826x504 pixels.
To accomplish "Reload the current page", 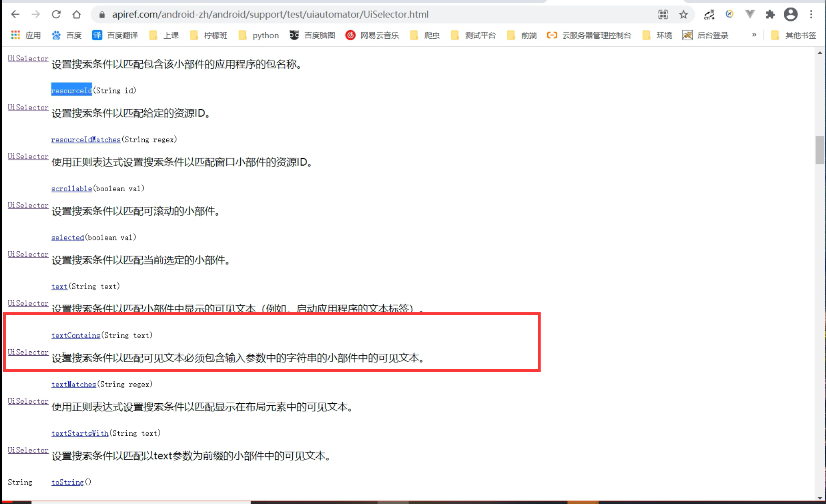I will (56, 15).
